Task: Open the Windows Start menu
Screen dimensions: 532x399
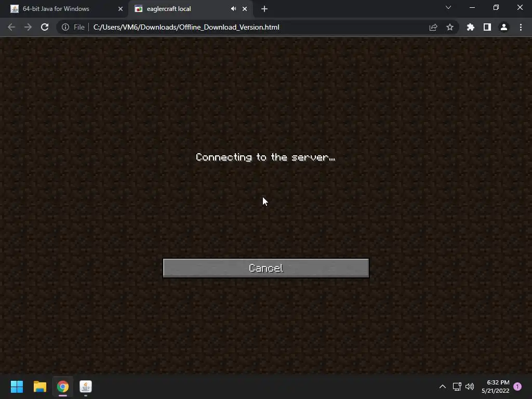Action: [x=17, y=387]
